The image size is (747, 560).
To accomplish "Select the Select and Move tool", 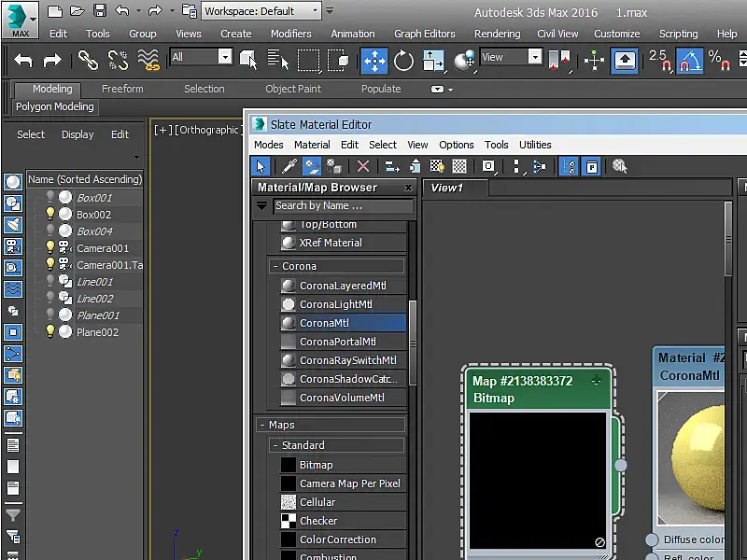I will (x=374, y=61).
